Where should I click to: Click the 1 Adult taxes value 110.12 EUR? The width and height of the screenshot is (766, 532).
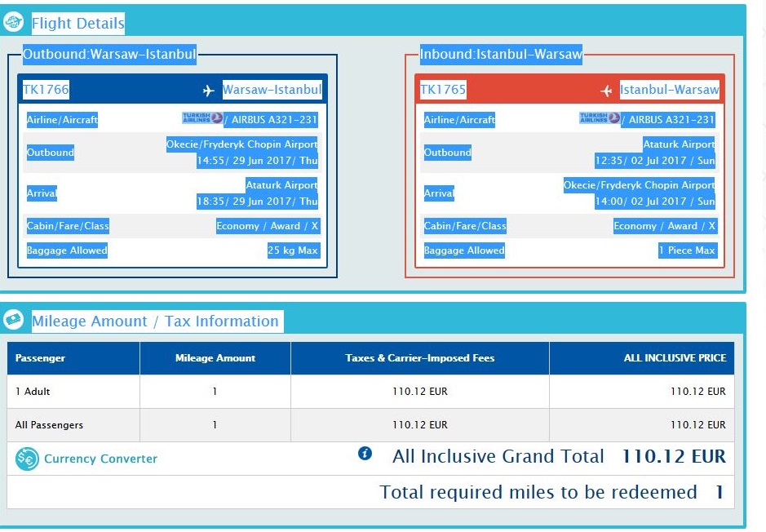[x=420, y=392]
